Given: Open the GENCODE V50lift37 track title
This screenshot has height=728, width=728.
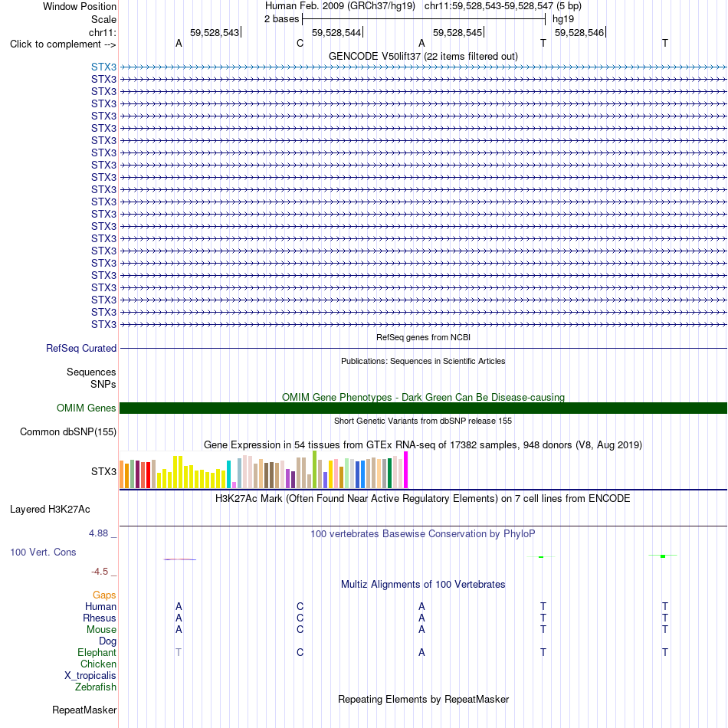Looking at the screenshot, I should pos(423,56).
